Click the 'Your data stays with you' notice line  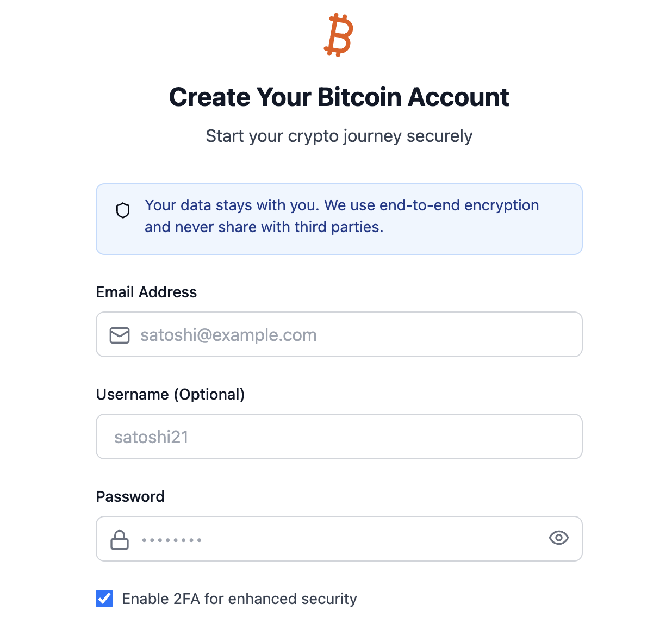341,205
